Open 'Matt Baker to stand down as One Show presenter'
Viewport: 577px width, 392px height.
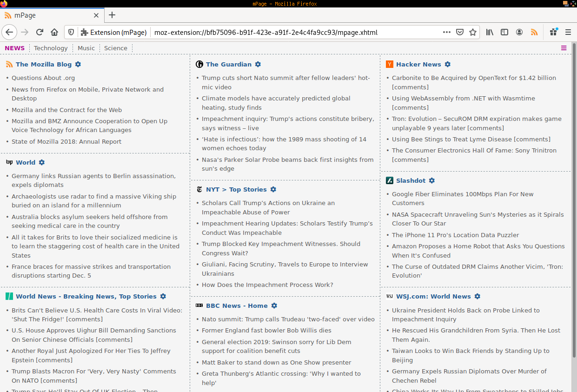click(276, 362)
